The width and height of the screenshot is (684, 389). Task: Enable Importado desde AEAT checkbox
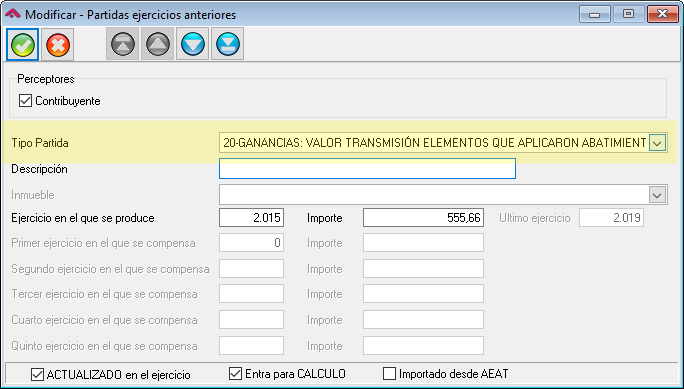point(389,374)
